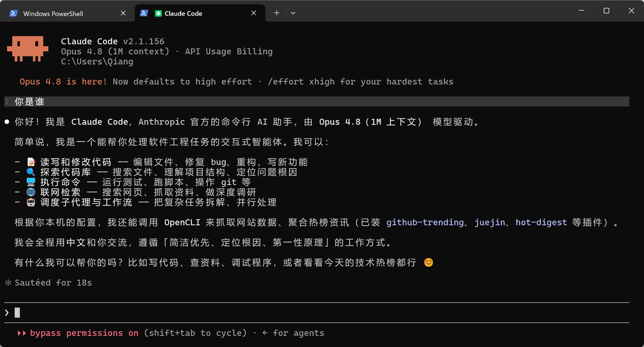Click the 'github-trending' plugin name
This screenshot has width=644, height=347.
[425, 222]
